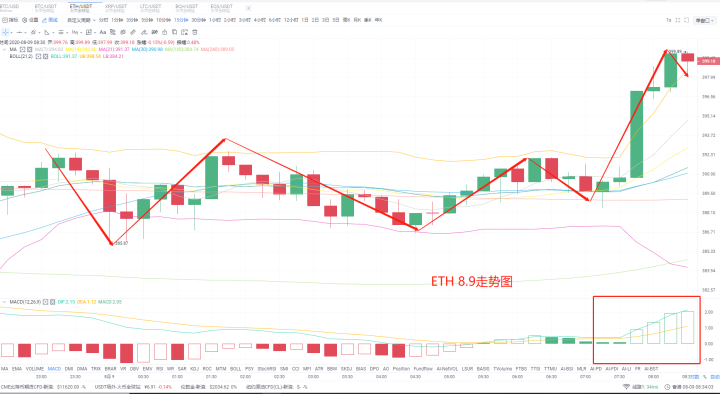Click the blue drawing tools button
Image resolution: width=720 pixels, height=394 pixels.
pos(50,20)
